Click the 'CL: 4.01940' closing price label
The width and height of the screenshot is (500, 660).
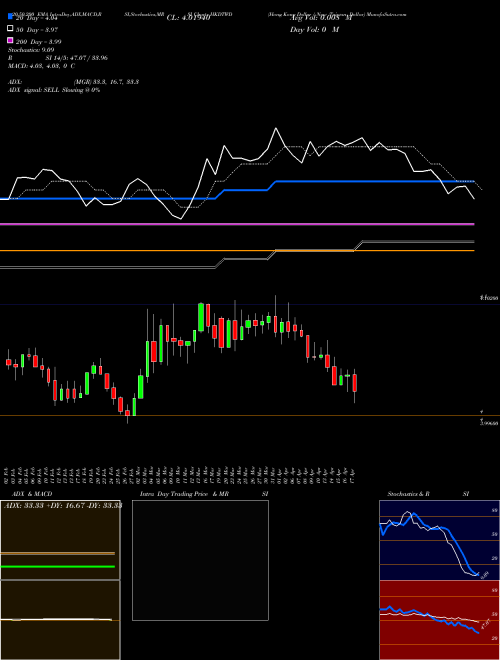tap(188, 18)
